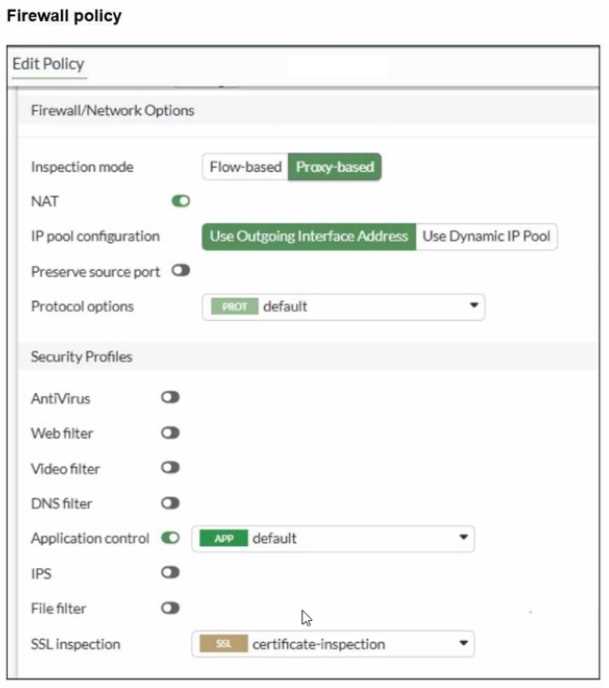The width and height of the screenshot is (609, 688).
Task: Expand the Application control profile dropdown
Action: 463,539
